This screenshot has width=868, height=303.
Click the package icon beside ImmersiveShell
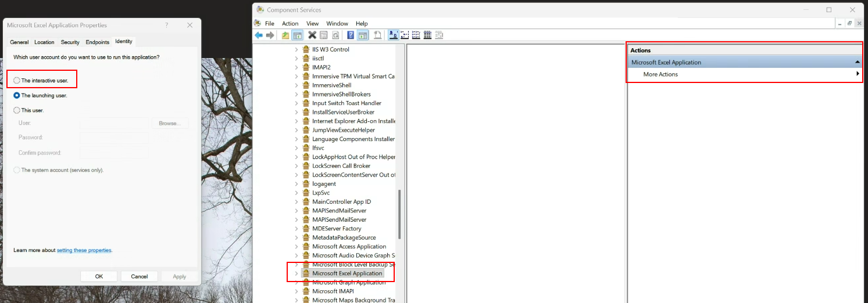306,85
